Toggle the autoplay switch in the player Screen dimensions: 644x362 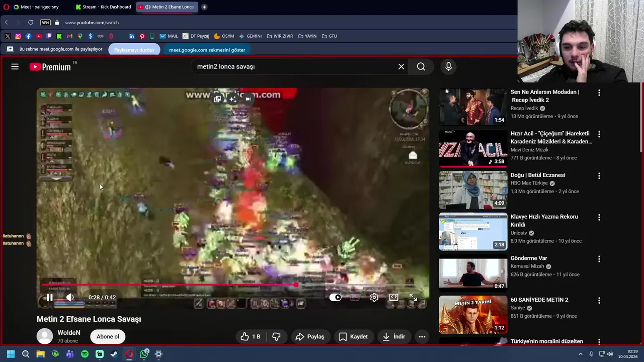(336, 297)
